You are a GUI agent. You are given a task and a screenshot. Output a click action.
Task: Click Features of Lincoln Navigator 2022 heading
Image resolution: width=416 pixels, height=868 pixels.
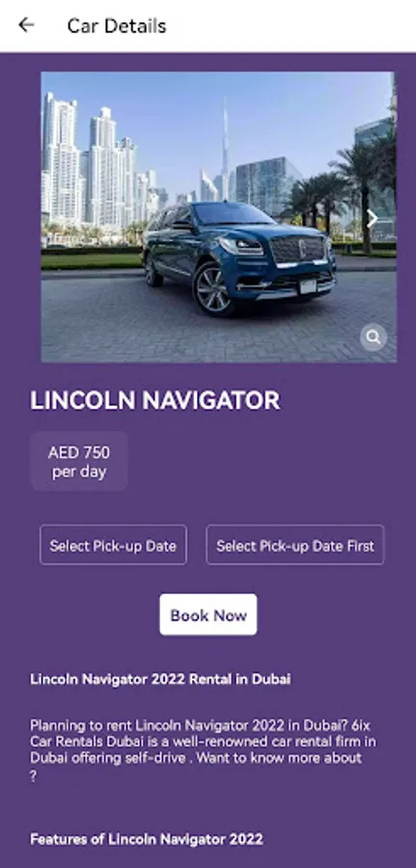[x=147, y=839]
